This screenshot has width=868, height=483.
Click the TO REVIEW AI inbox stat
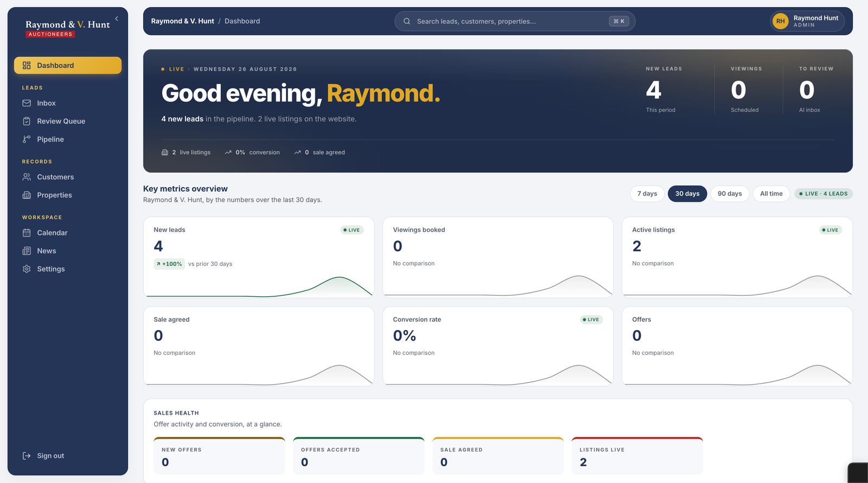coord(816,90)
